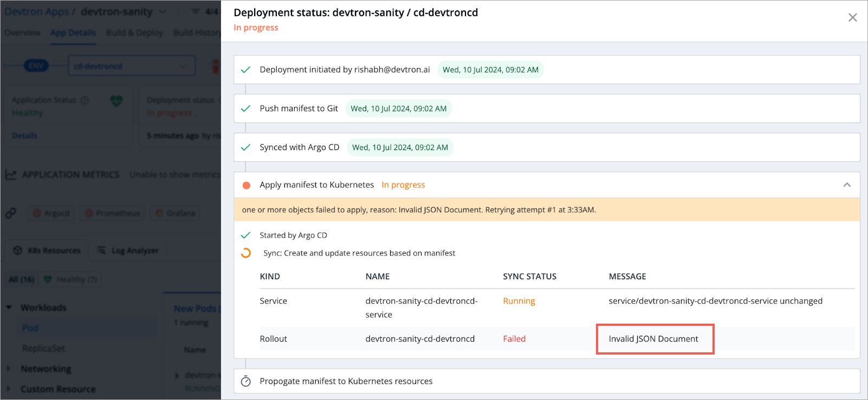
Task: Click the Application Status heart icon
Action: point(116,101)
